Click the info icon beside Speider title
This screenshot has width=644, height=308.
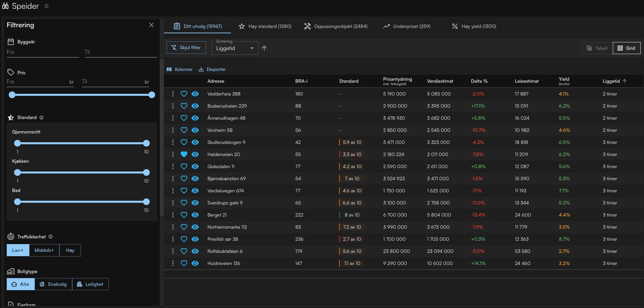coord(46,6)
